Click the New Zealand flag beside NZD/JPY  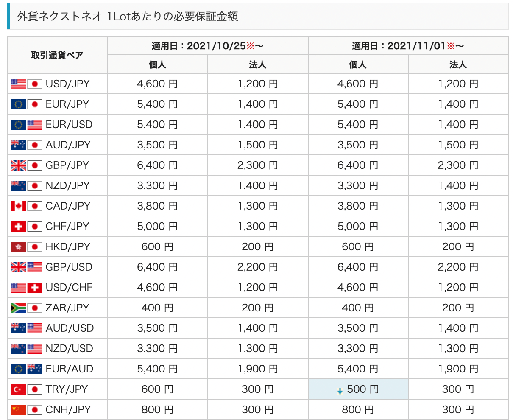point(19,186)
